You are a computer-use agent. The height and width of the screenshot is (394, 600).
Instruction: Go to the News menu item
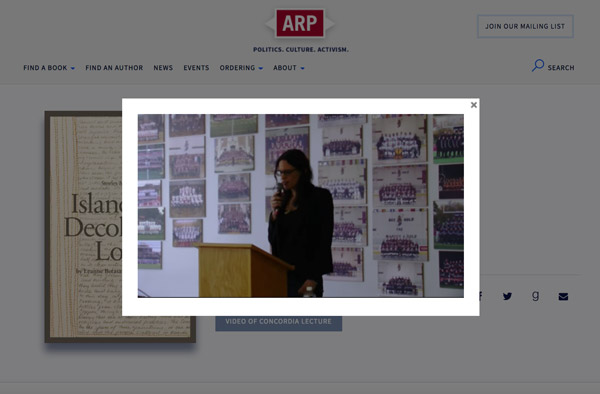click(x=163, y=68)
